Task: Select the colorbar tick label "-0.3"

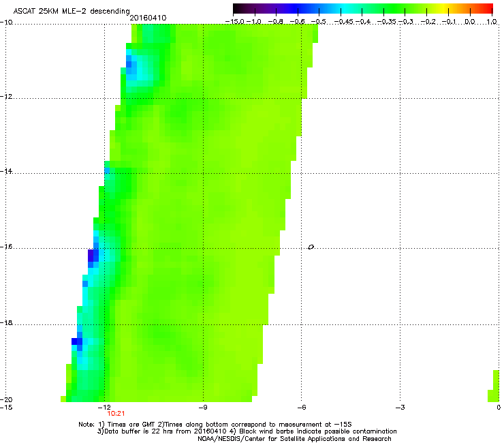Action: [406, 22]
